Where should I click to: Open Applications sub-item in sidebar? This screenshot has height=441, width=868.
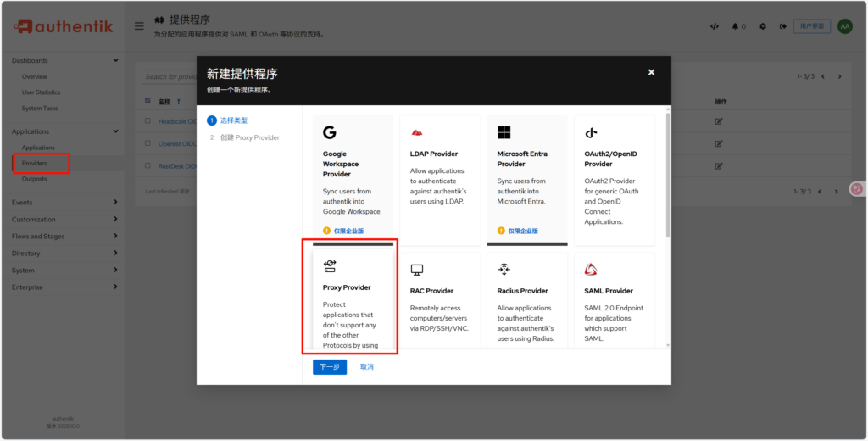[x=38, y=148]
